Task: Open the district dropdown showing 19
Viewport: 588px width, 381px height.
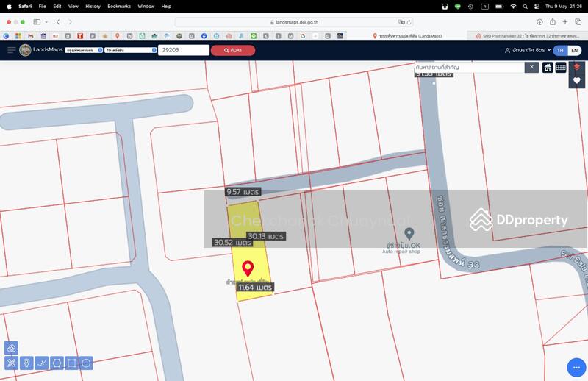Action: [x=130, y=50]
